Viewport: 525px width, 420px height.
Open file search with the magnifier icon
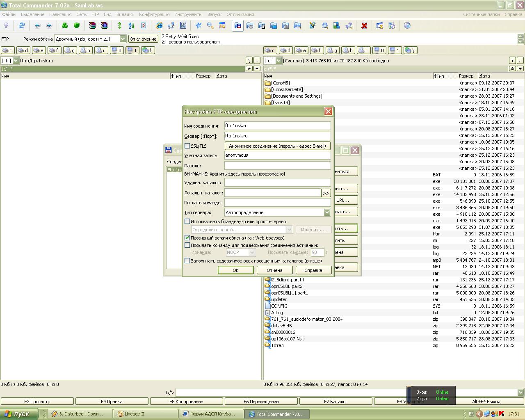(210, 25)
